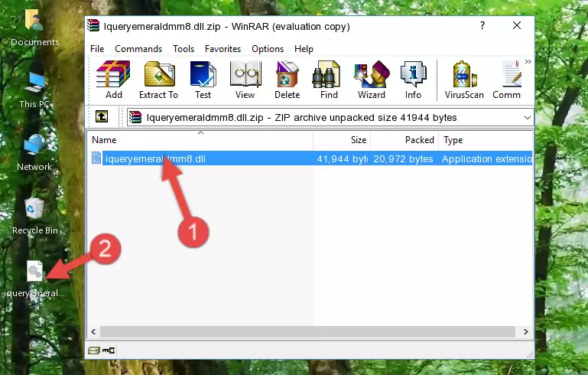Viewport: 588px width, 375px height.
Task: Launch the Wizard tool
Action: tap(372, 80)
